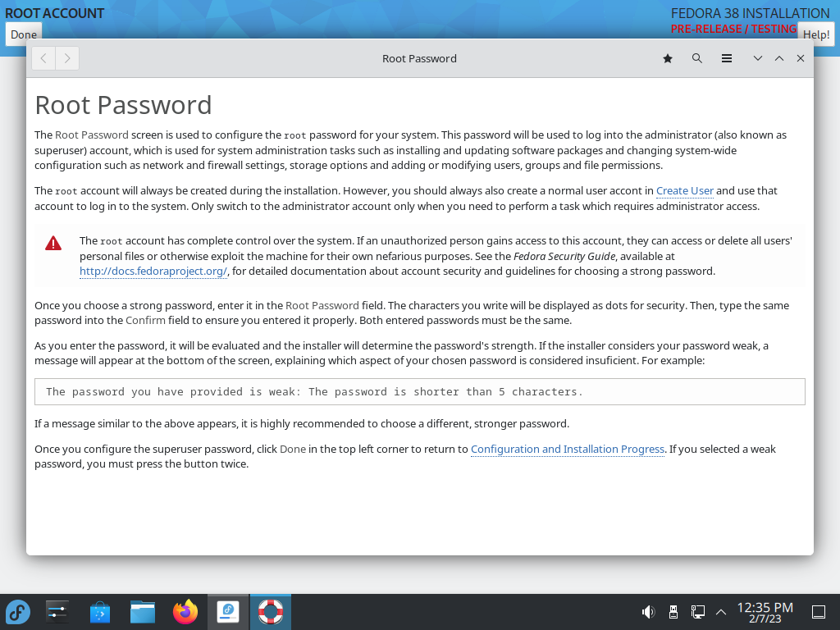
Task: Follow the Create User link
Action: click(685, 190)
